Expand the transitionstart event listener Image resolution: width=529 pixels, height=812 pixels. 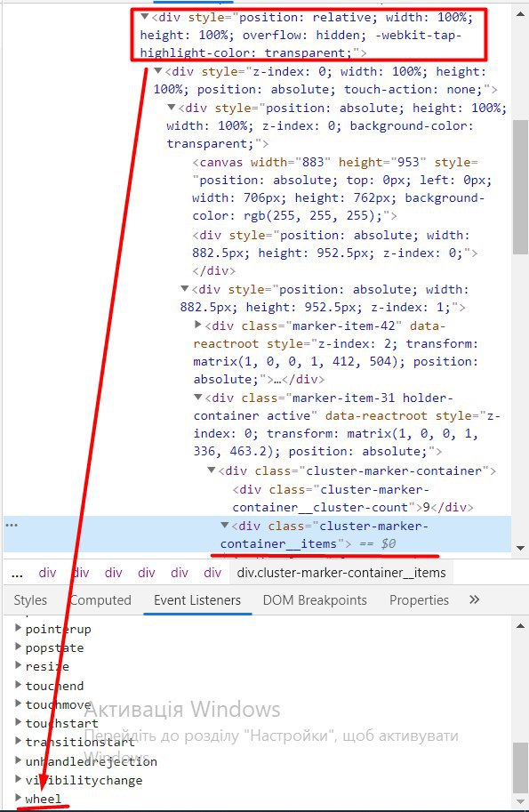[18, 741]
